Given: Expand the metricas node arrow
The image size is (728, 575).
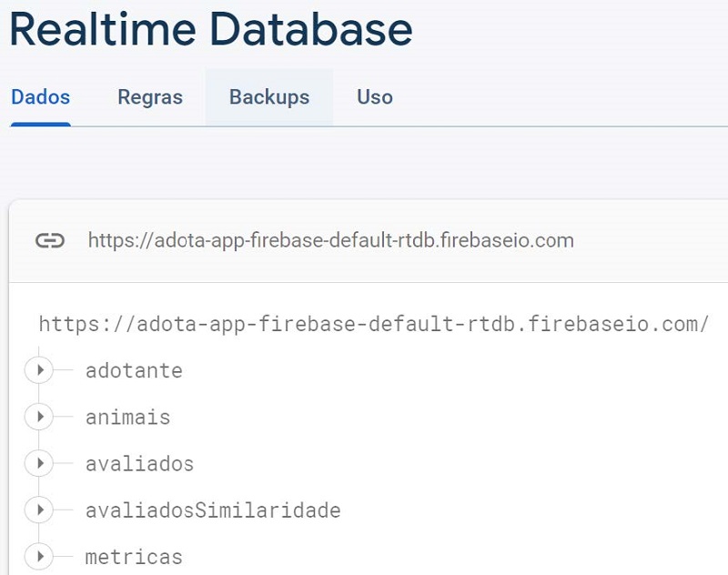Looking at the screenshot, I should coord(39,556).
